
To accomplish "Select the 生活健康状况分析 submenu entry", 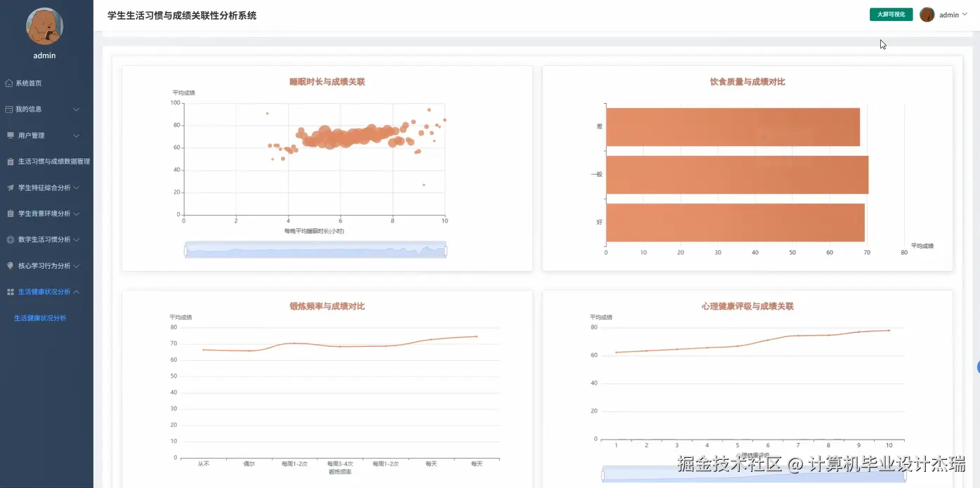I will pos(40,318).
